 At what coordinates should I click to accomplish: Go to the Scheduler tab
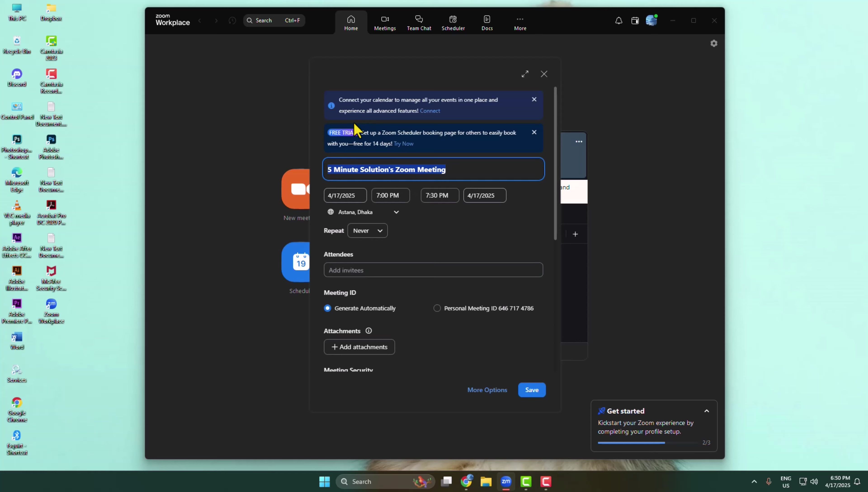[453, 23]
